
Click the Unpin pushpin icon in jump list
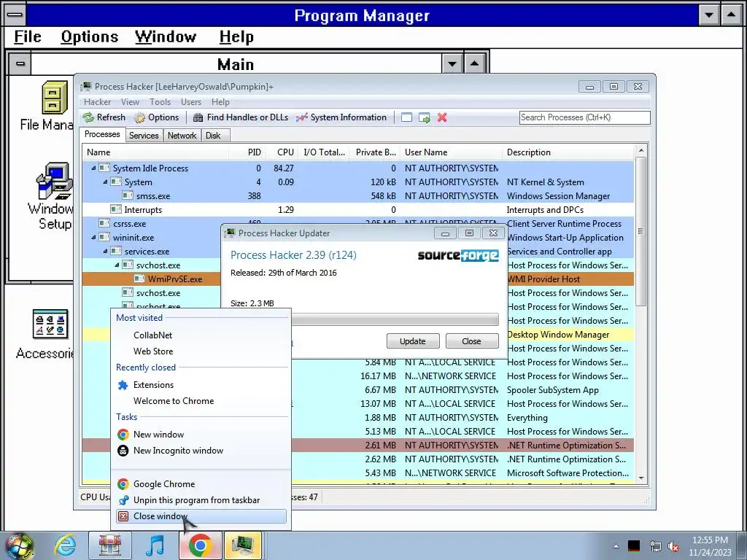point(123,500)
